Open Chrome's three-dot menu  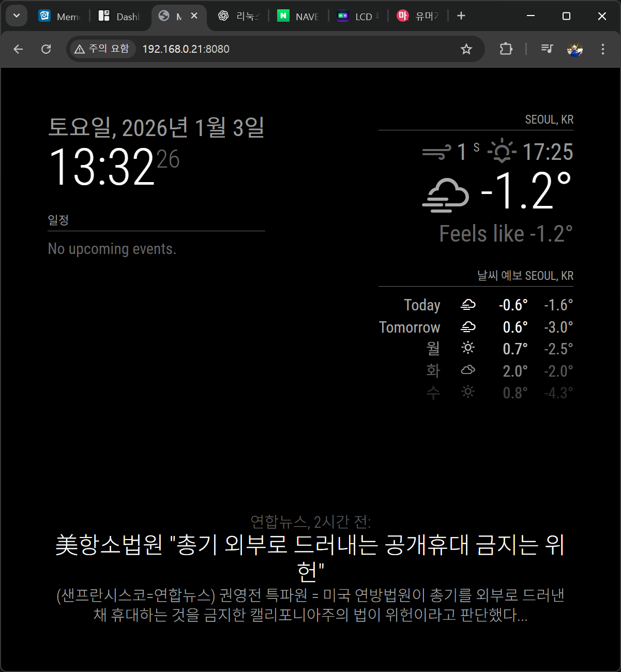602,49
